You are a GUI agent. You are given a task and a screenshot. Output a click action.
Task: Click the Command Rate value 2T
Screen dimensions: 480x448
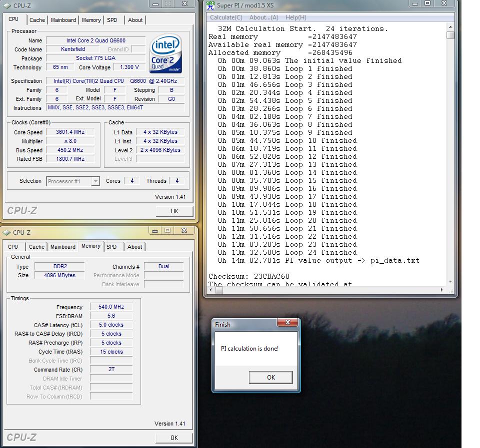point(111,370)
